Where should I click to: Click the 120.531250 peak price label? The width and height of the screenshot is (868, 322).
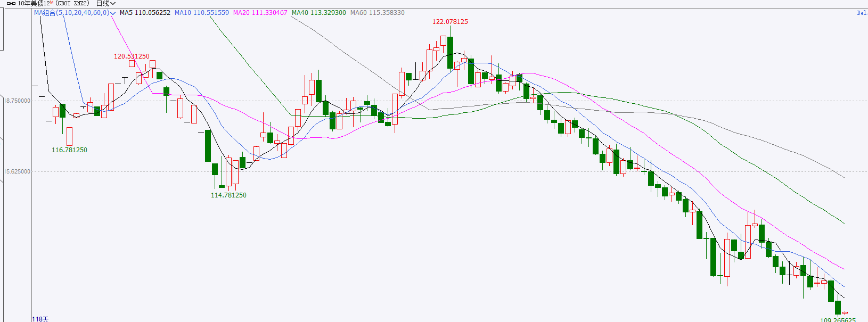tap(132, 56)
